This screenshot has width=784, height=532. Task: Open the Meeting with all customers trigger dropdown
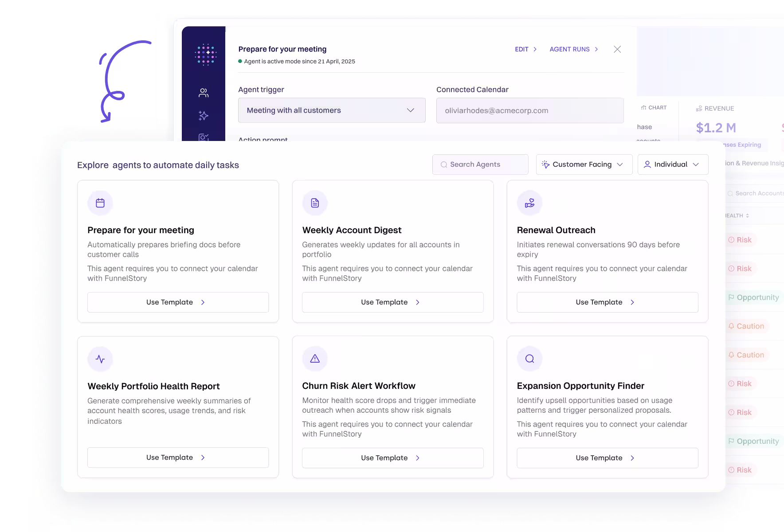click(331, 110)
